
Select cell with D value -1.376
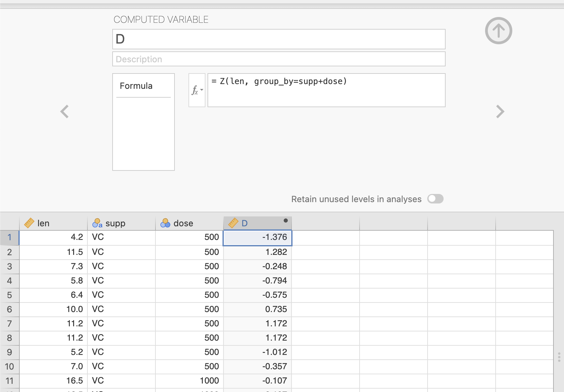point(258,238)
